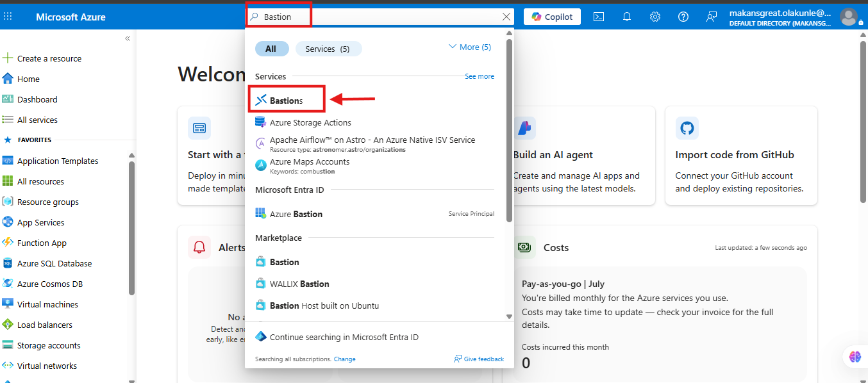868x383 pixels.
Task: Open the account avatar menu
Action: (848, 17)
